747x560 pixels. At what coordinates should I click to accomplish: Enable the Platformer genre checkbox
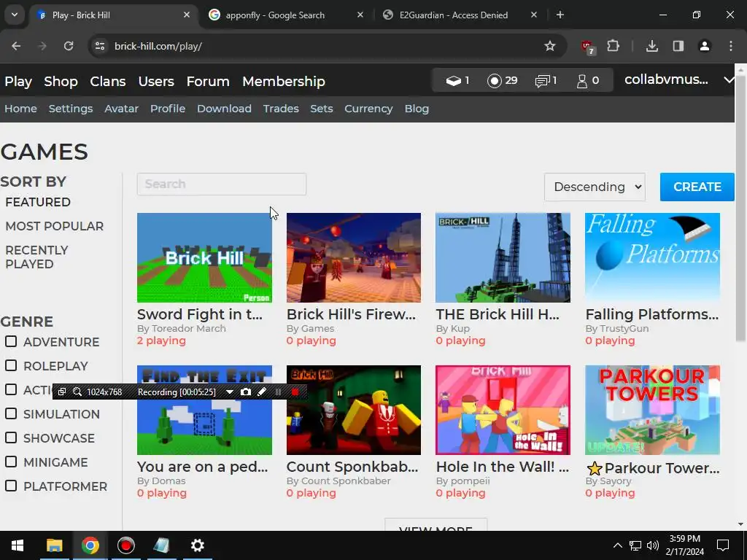click(11, 486)
